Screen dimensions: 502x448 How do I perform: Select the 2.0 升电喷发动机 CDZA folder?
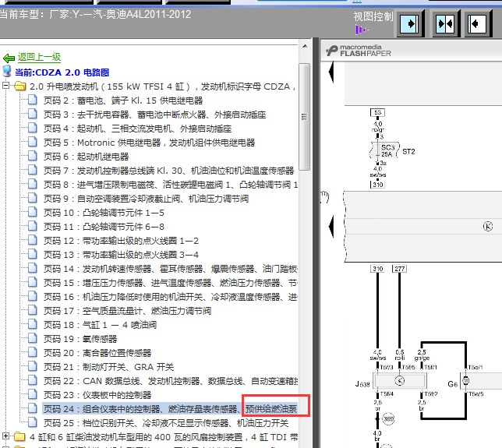tap(162, 86)
